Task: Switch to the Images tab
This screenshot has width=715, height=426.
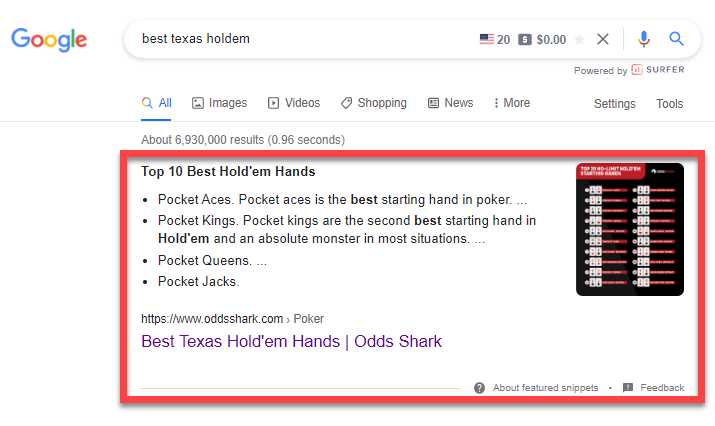Action: point(219,103)
